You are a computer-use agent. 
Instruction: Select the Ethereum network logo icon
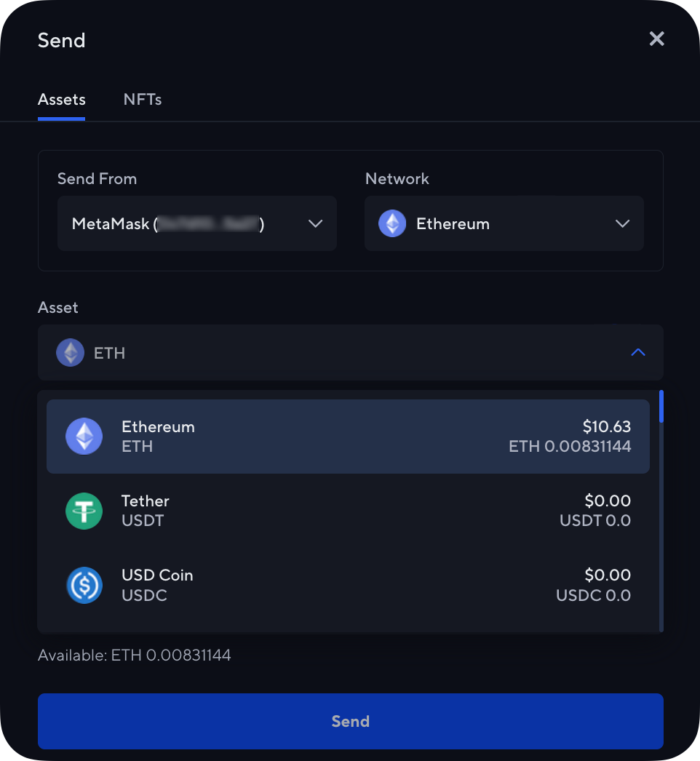click(392, 223)
